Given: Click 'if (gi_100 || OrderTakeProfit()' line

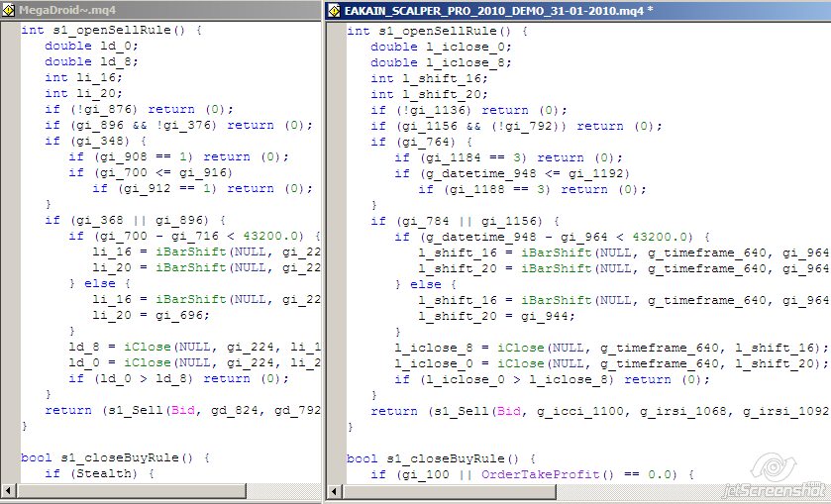Looking at the screenshot, I should click(532, 475).
